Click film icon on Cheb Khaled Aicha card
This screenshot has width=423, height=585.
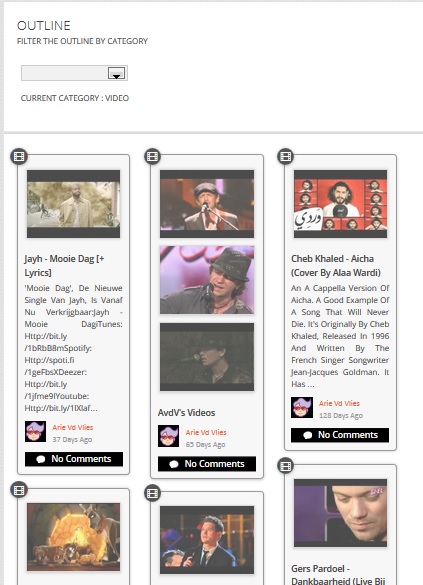point(286,156)
